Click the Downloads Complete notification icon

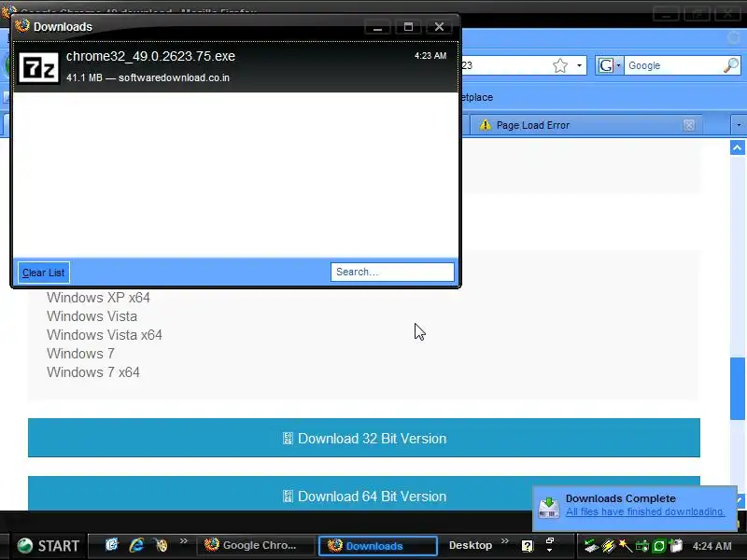click(549, 507)
